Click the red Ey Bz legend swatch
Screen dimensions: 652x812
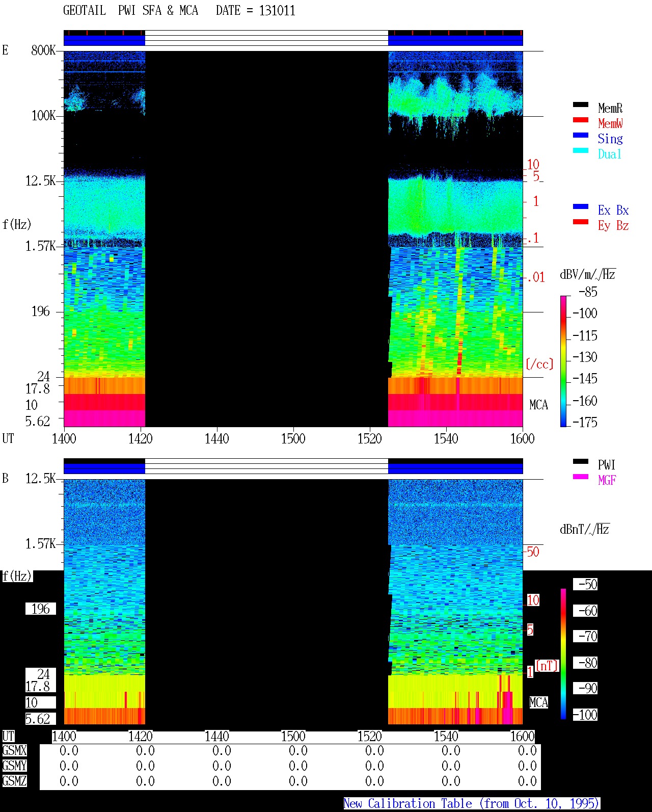click(x=580, y=222)
